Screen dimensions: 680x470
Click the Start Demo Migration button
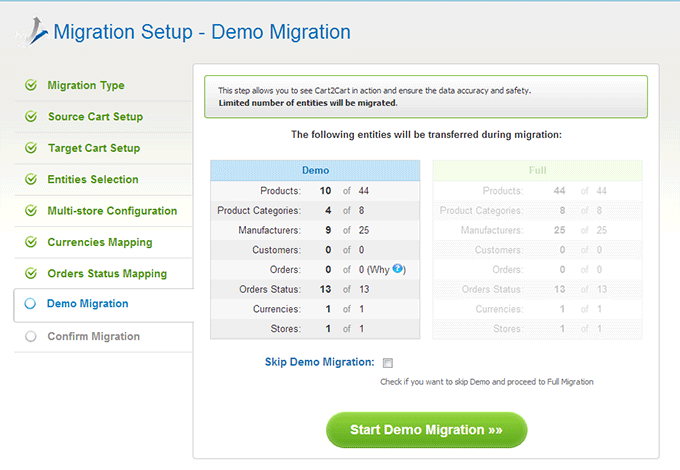(427, 430)
